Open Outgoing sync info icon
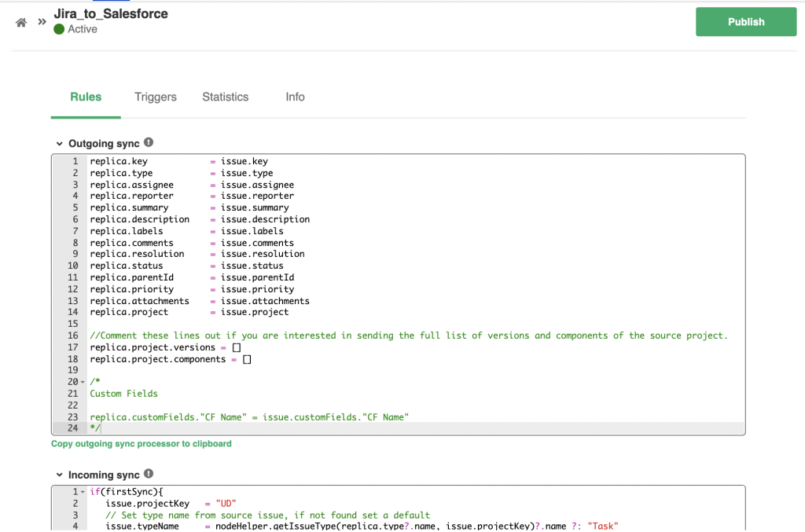The image size is (805, 532). pyautogui.click(x=149, y=142)
